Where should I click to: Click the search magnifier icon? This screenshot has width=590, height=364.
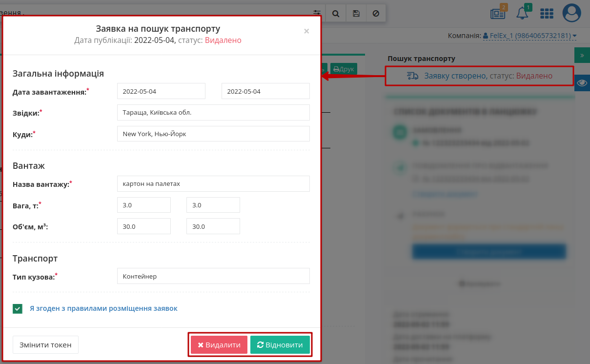pos(336,14)
